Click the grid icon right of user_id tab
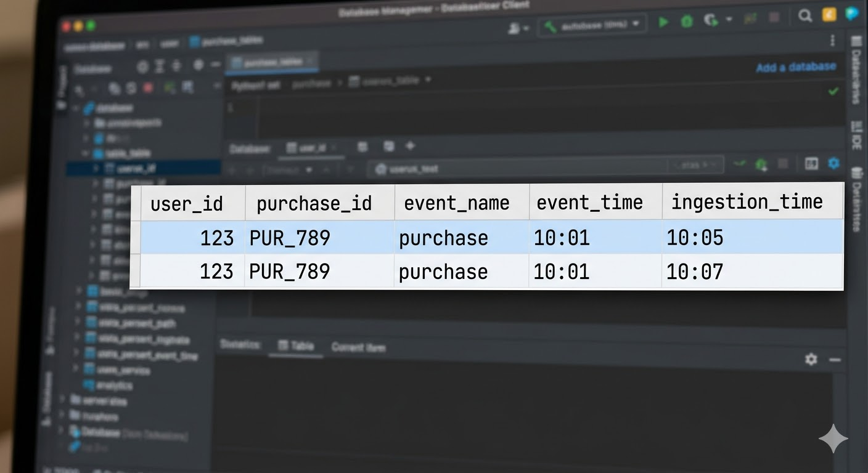Viewport: 868px width, 473px height. click(x=362, y=147)
